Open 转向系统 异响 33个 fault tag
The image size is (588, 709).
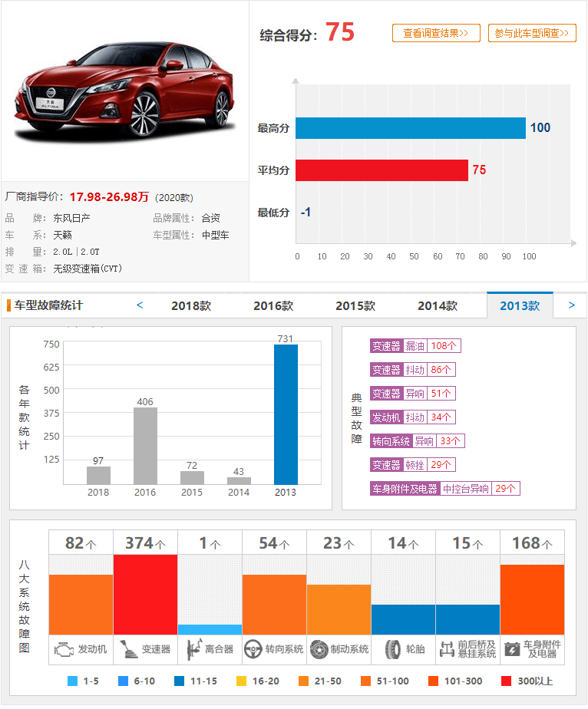(417, 441)
